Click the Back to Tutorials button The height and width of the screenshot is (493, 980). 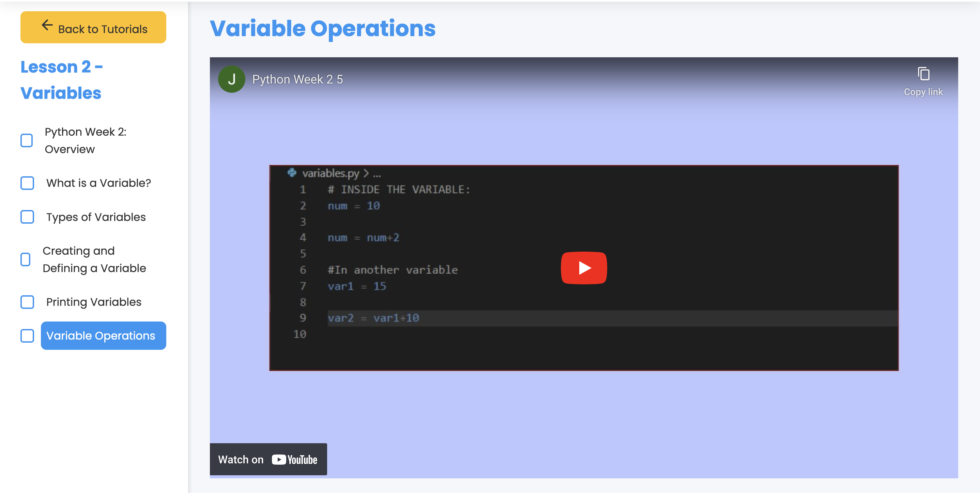tap(94, 28)
